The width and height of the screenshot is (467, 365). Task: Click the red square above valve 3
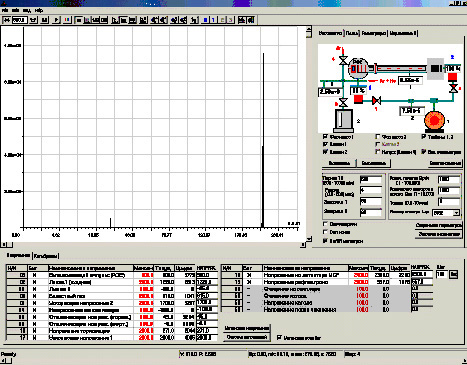452,77
